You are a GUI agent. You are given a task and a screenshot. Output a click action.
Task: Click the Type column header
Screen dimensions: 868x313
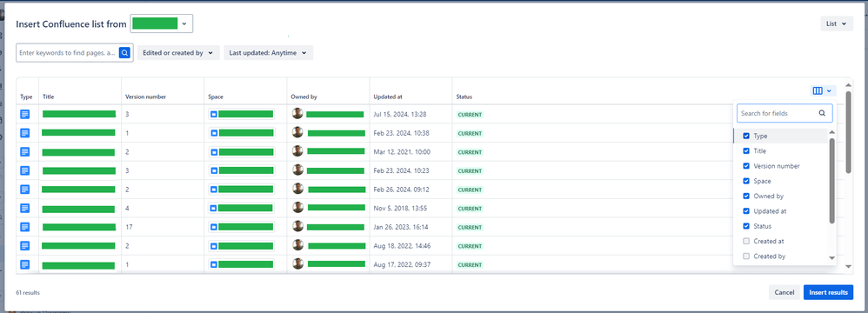coord(27,97)
